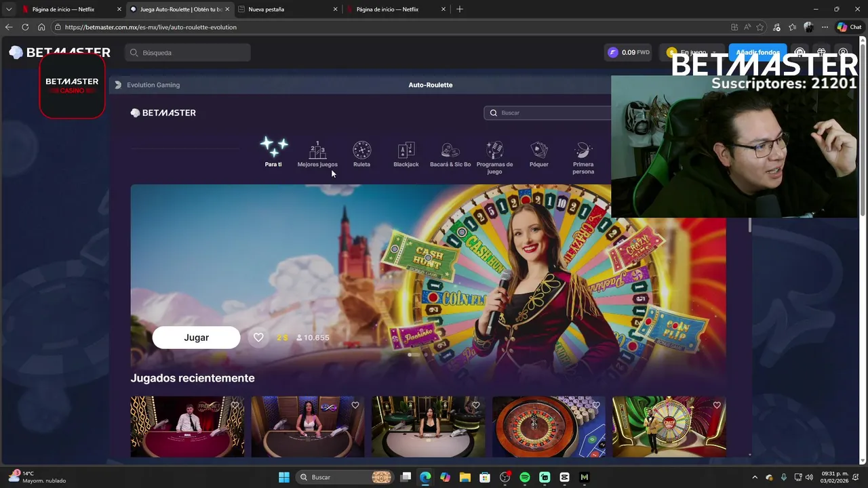
Task: Open the Copilot Chat button
Action: point(849,27)
